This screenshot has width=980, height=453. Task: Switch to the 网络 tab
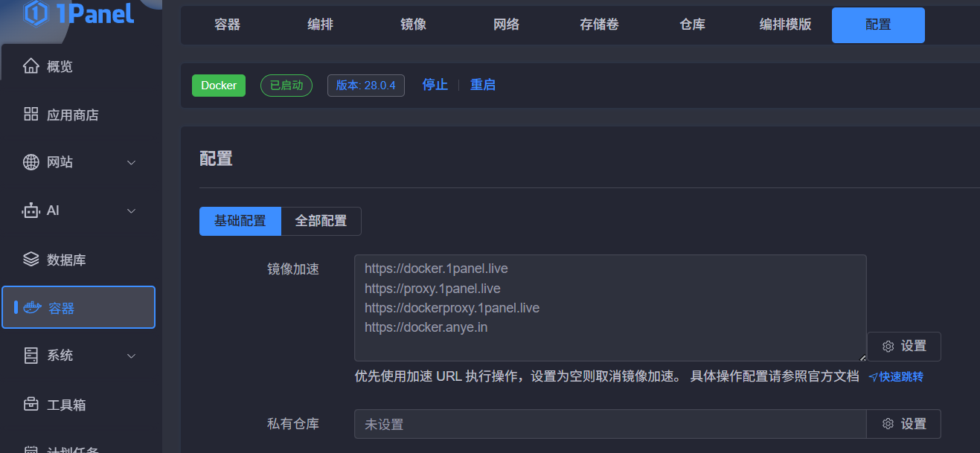point(507,25)
